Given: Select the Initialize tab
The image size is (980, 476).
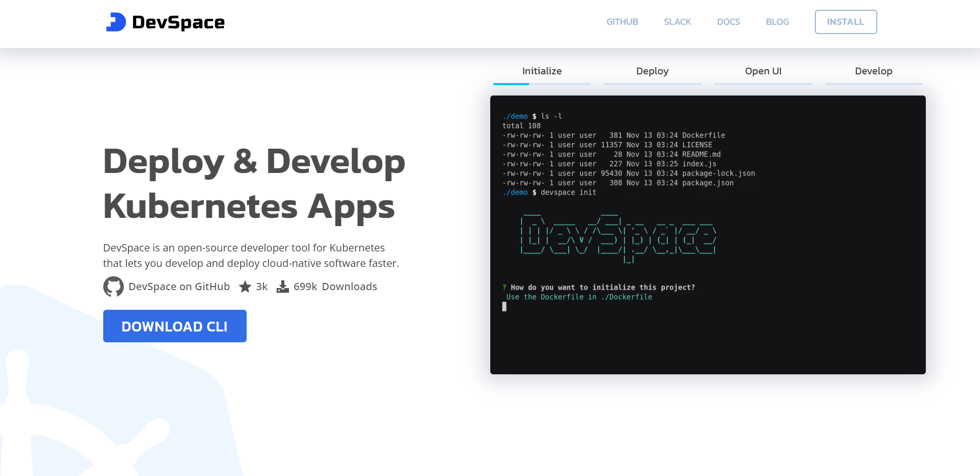Looking at the screenshot, I should coord(541,71).
